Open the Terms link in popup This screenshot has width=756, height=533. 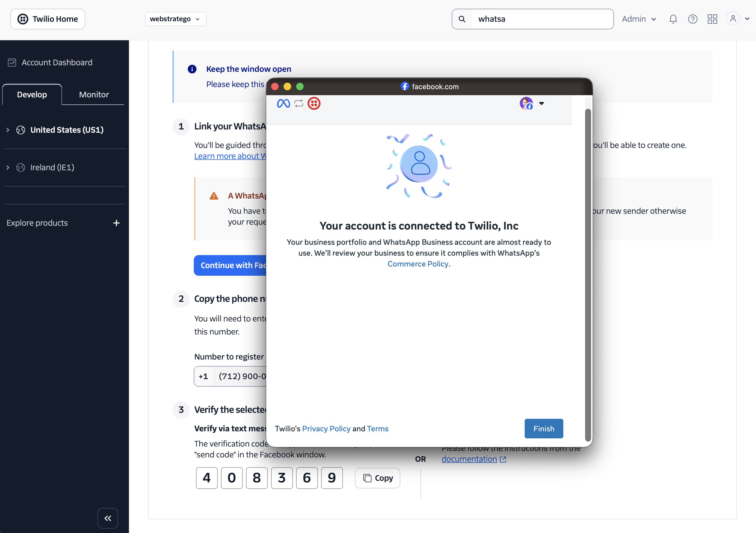378,429
